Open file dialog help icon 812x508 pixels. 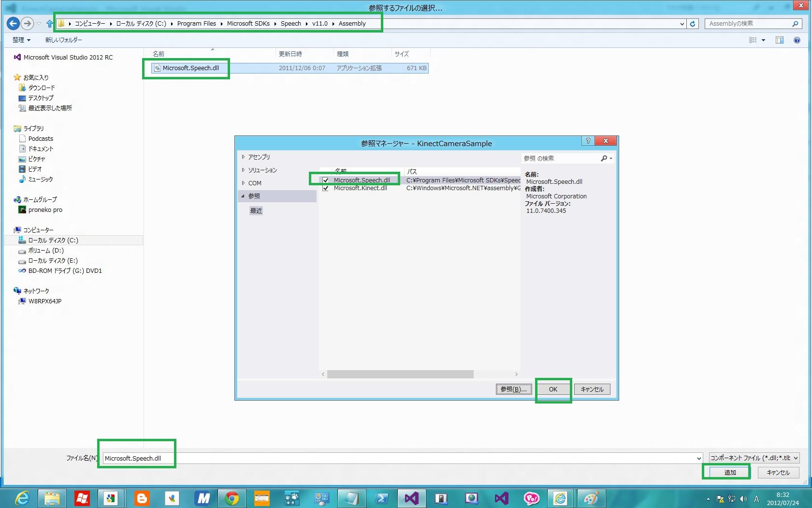tap(797, 40)
